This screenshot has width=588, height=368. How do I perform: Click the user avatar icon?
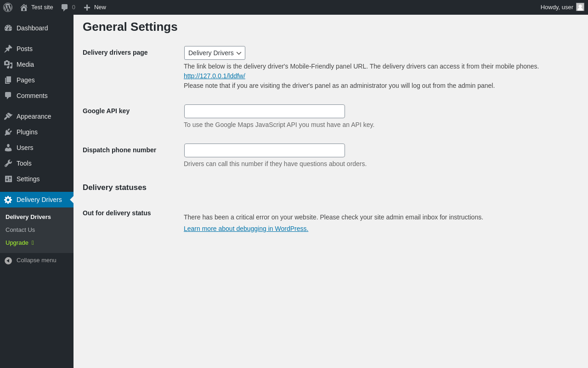point(580,7)
